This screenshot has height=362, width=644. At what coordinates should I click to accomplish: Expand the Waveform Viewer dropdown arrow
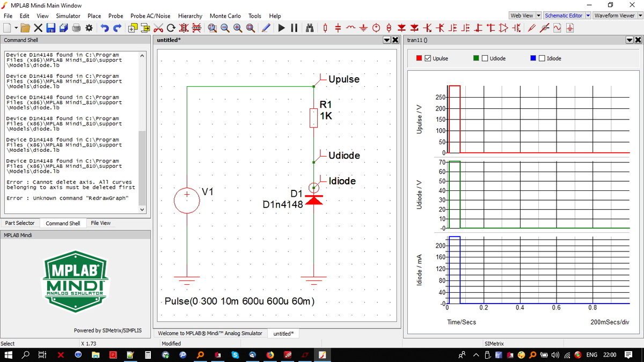point(639,16)
